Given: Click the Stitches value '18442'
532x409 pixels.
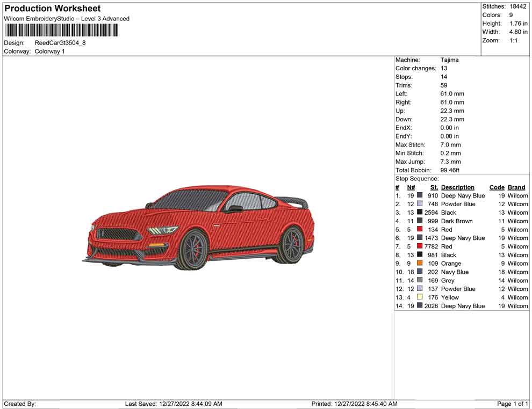Looking at the screenshot, I should coord(518,6).
